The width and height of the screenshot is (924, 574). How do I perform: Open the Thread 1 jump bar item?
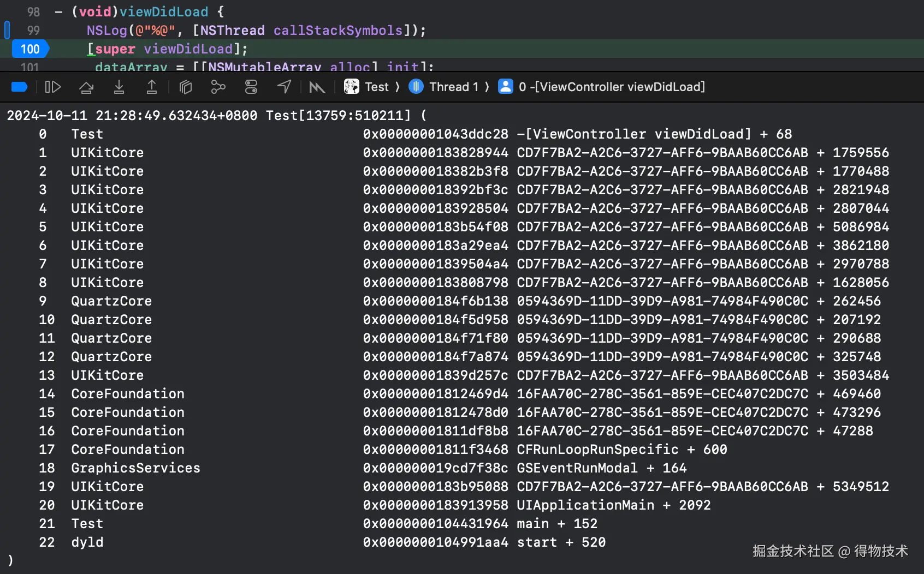coord(453,87)
